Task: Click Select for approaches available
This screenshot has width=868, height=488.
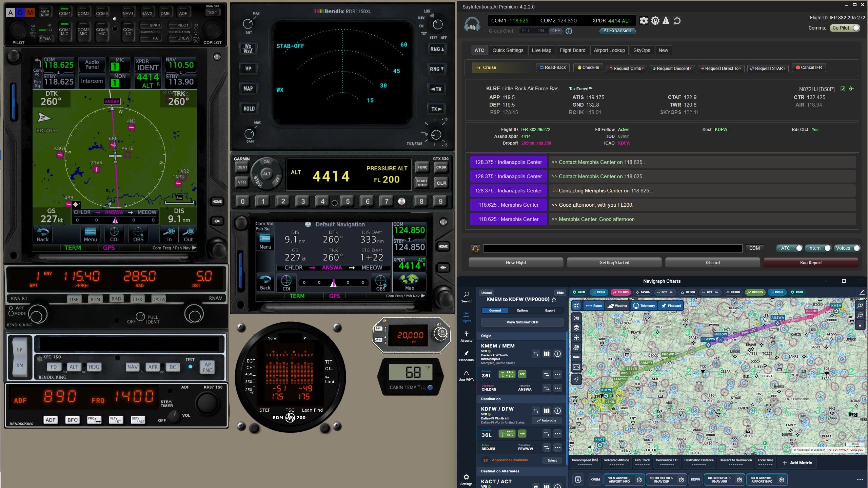Action: 552,461
